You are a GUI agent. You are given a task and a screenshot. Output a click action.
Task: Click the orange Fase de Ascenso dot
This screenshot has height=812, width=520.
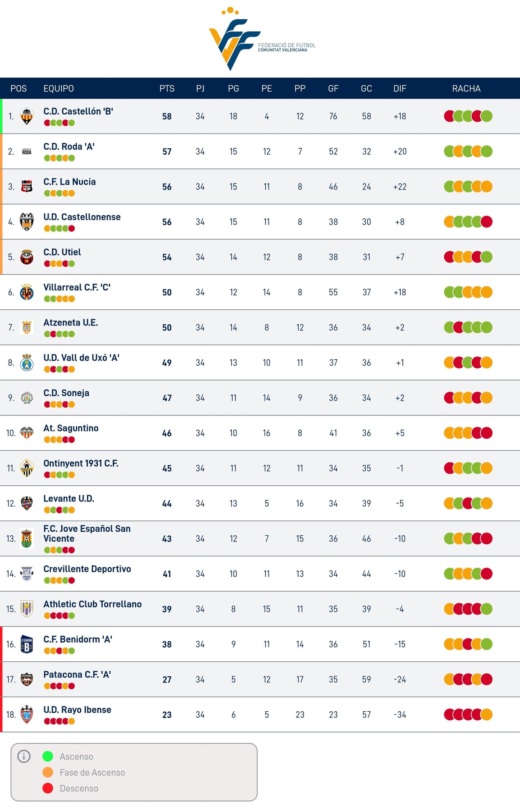[x=48, y=772]
